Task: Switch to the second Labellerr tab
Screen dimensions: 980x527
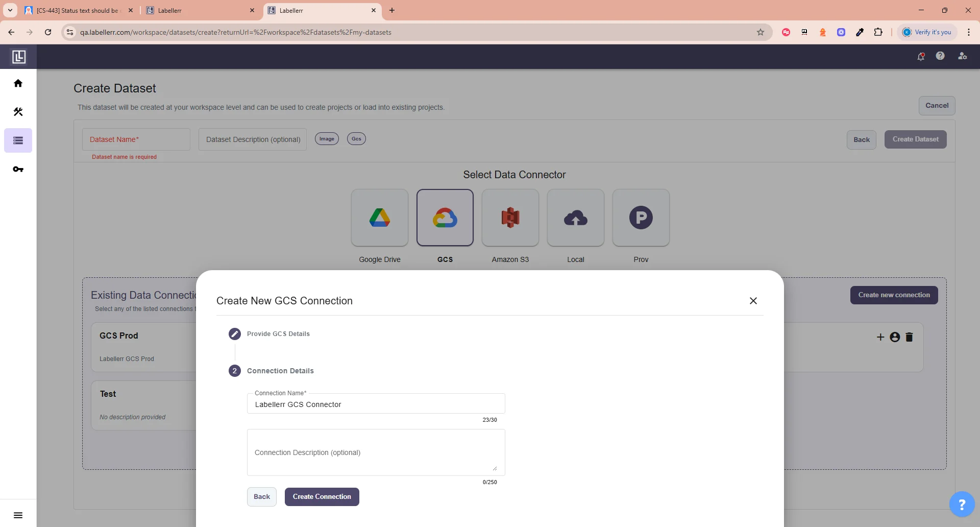Action: point(199,10)
